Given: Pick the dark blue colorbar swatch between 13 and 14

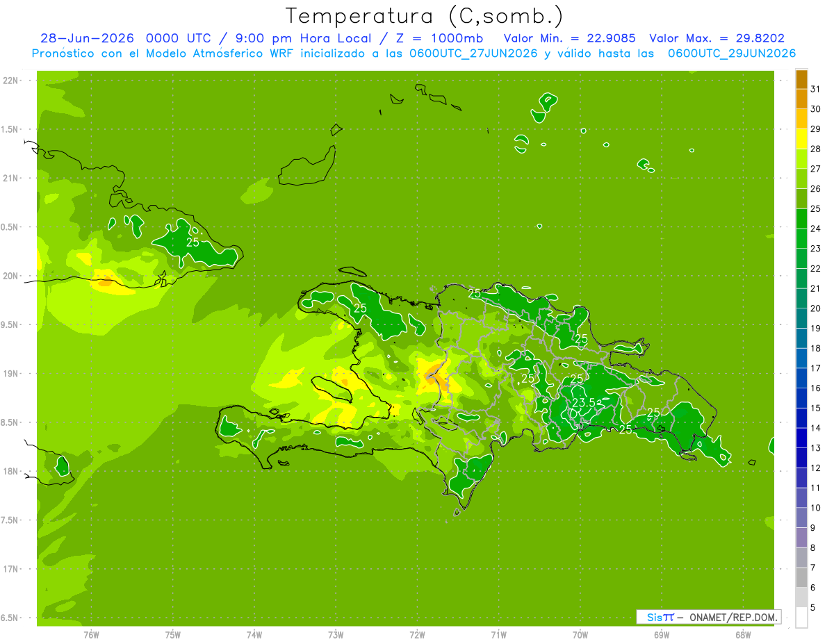Looking at the screenshot, I should (801, 438).
